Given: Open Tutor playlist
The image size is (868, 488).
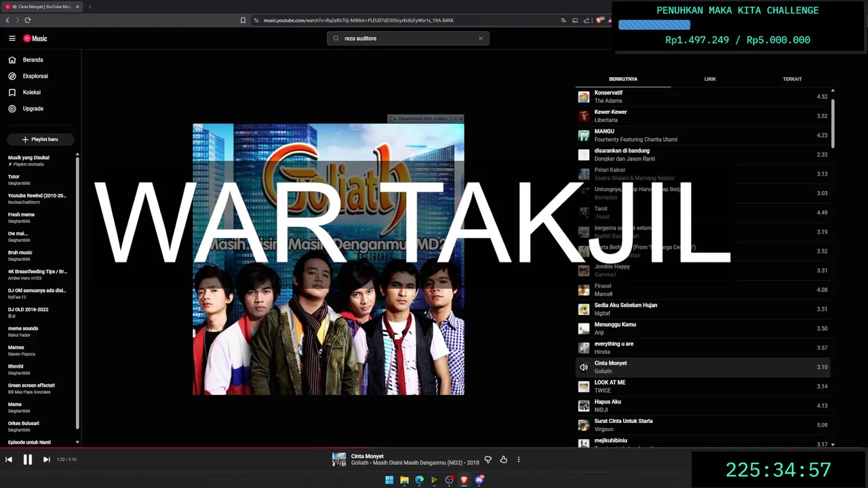Looking at the screenshot, I should tap(37, 180).
